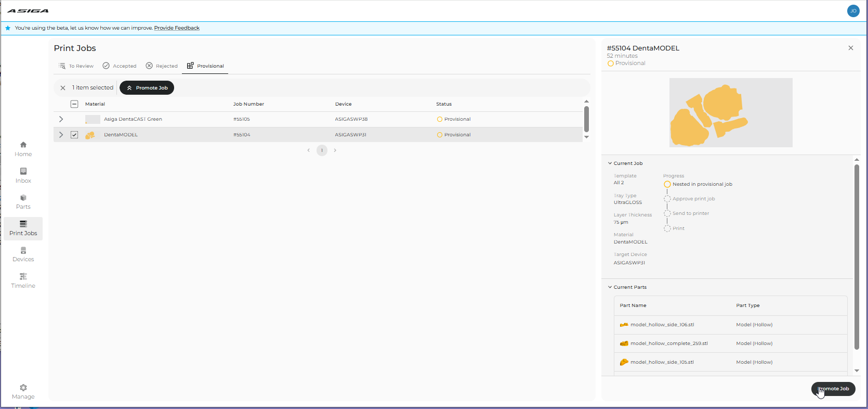
Task: Click Promote Job at panel bottom
Action: [833, 389]
